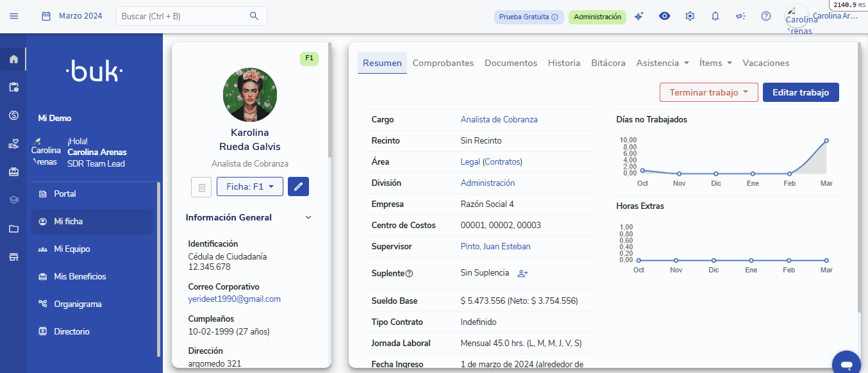Click the eye visibility icon in top bar

point(664,16)
